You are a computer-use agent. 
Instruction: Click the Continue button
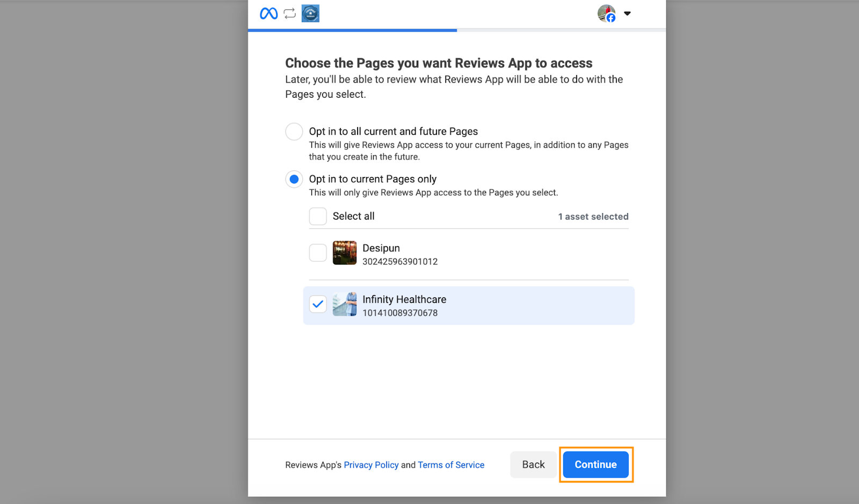click(596, 464)
